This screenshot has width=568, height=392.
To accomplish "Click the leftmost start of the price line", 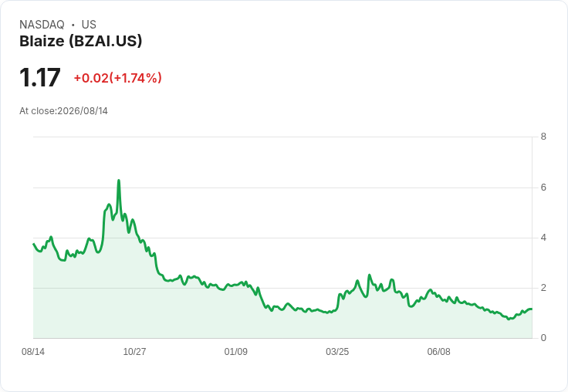I will tap(34, 244).
